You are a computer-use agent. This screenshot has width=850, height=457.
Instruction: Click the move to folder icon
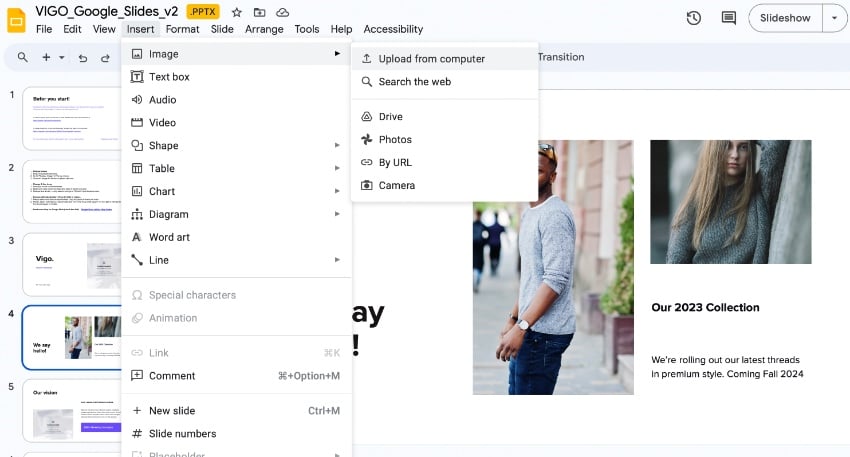260,12
